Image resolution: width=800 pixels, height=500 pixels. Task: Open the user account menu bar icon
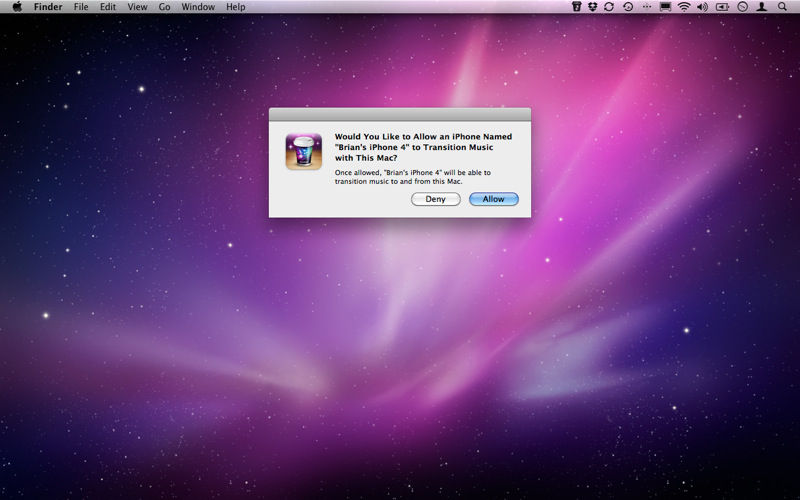tap(762, 7)
